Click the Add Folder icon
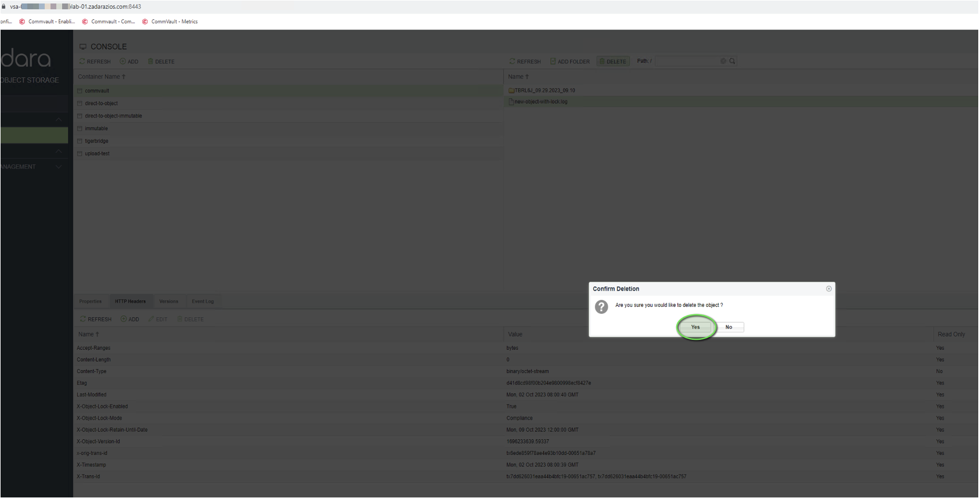980x498 pixels. (x=553, y=62)
